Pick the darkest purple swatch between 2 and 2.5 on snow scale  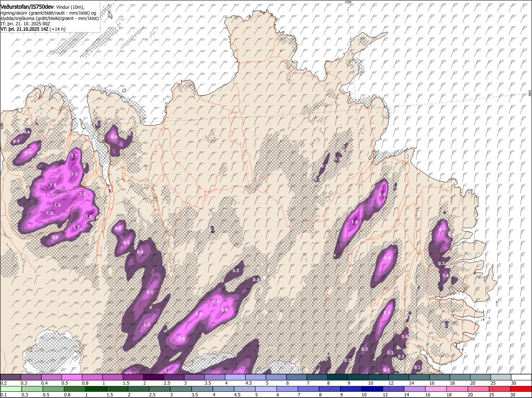pos(154,377)
